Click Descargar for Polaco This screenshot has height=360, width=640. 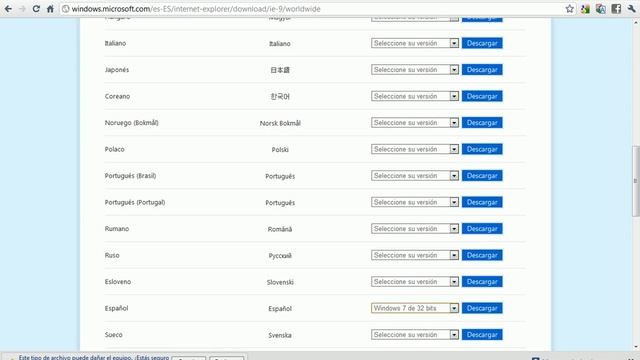(x=482, y=149)
